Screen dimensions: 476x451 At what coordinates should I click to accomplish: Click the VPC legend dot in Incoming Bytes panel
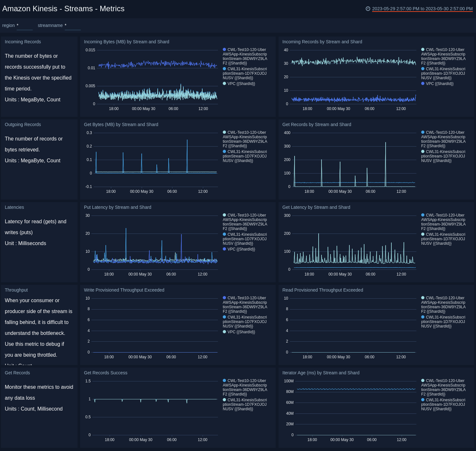click(x=224, y=84)
